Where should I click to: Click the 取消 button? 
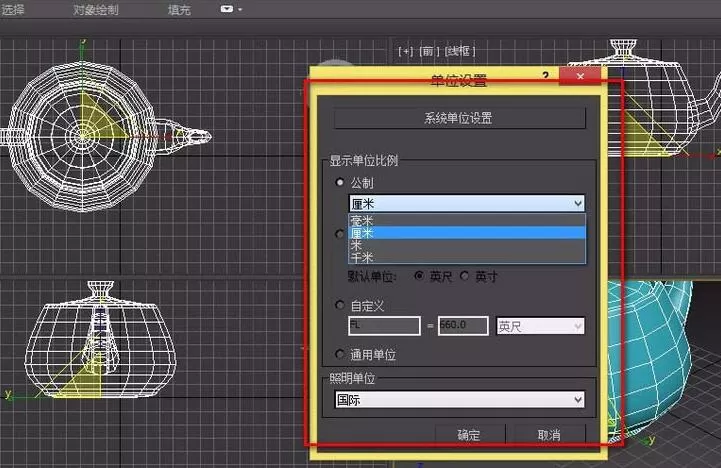pos(549,434)
